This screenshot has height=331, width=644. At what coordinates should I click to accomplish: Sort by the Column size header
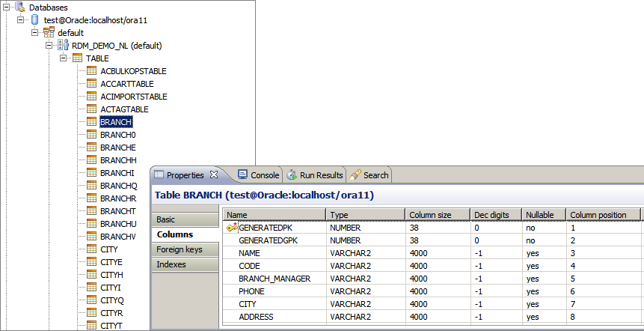click(437, 215)
